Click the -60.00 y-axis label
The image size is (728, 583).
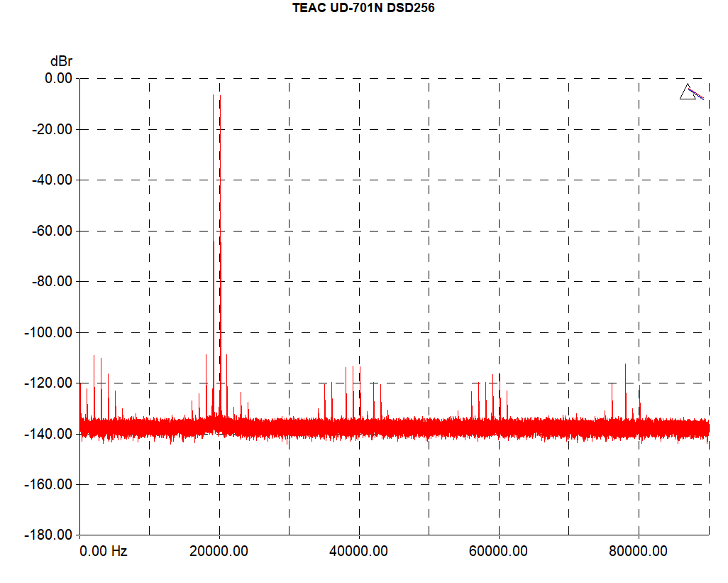pyautogui.click(x=52, y=230)
